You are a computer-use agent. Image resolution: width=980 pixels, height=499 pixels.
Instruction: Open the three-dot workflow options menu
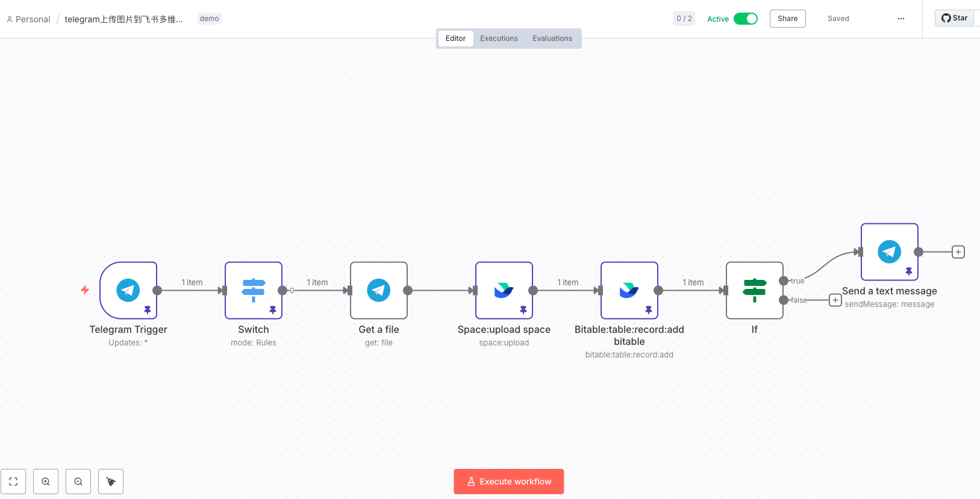900,19
